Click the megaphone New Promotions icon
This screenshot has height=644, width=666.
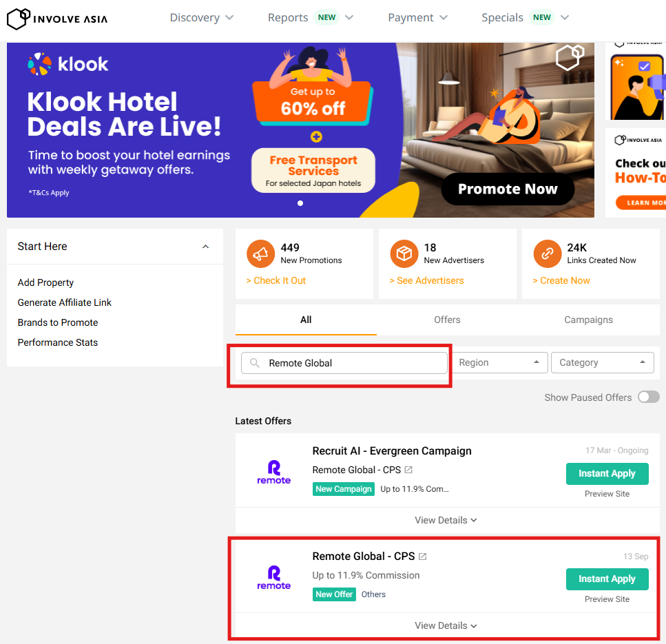click(260, 253)
